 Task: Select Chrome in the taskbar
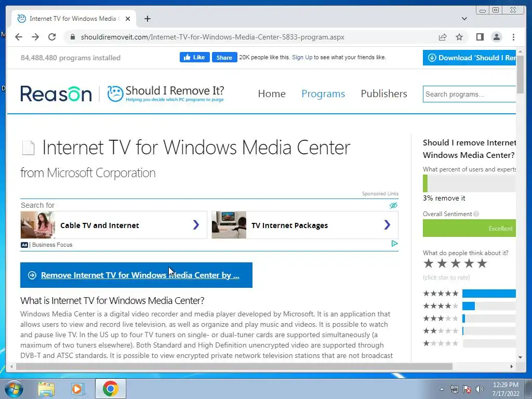[x=110, y=389]
